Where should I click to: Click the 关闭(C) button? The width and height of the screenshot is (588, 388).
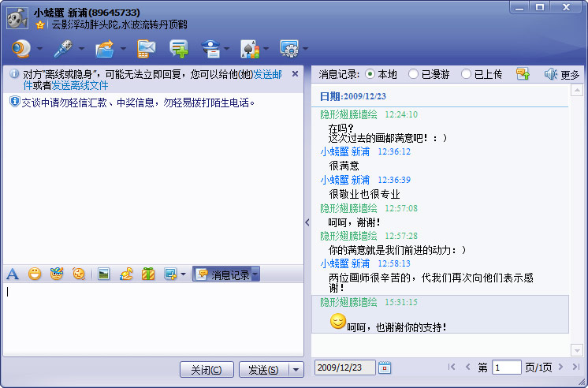pyautogui.click(x=207, y=370)
